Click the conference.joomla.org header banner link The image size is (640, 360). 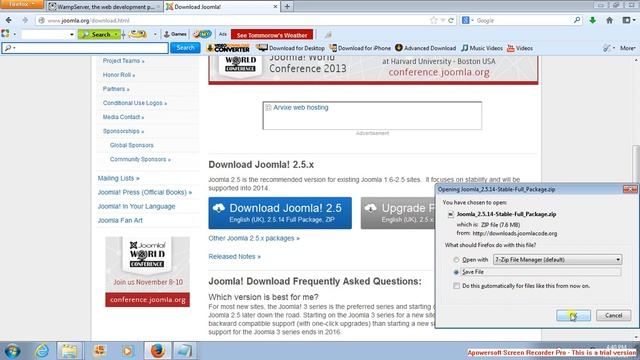pyautogui.click(x=439, y=72)
